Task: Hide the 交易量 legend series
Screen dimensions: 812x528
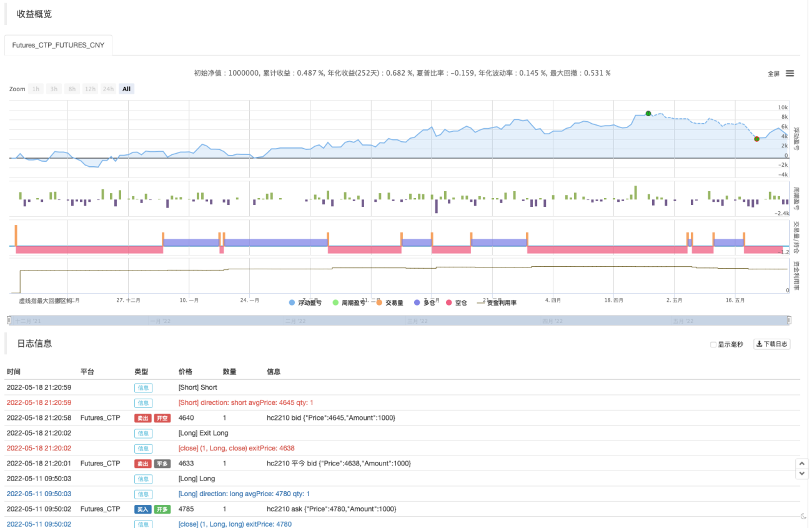Action: 390,302
